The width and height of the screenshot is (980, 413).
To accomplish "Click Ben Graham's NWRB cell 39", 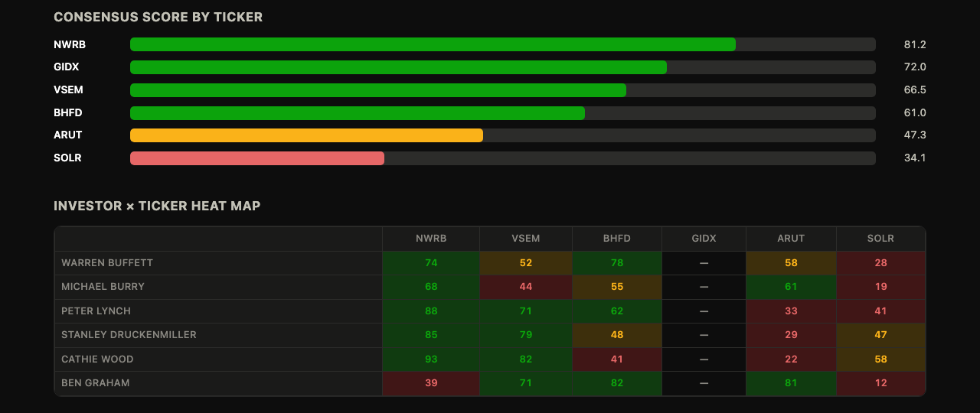I will pyautogui.click(x=431, y=383).
